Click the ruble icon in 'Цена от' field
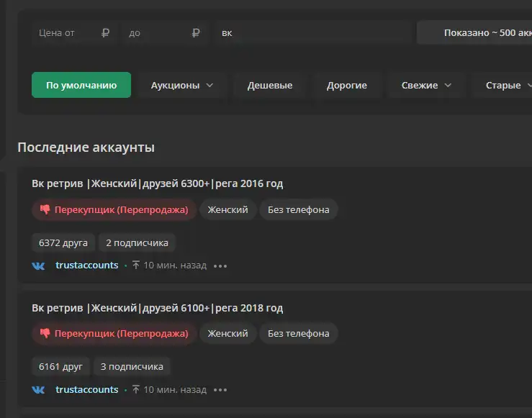The image size is (532, 418). 105,33
